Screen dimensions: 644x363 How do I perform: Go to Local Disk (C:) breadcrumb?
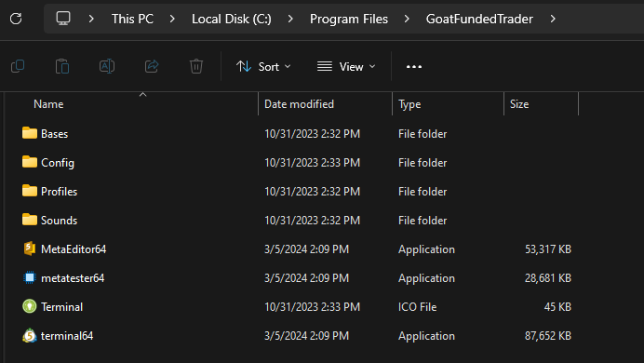231,19
